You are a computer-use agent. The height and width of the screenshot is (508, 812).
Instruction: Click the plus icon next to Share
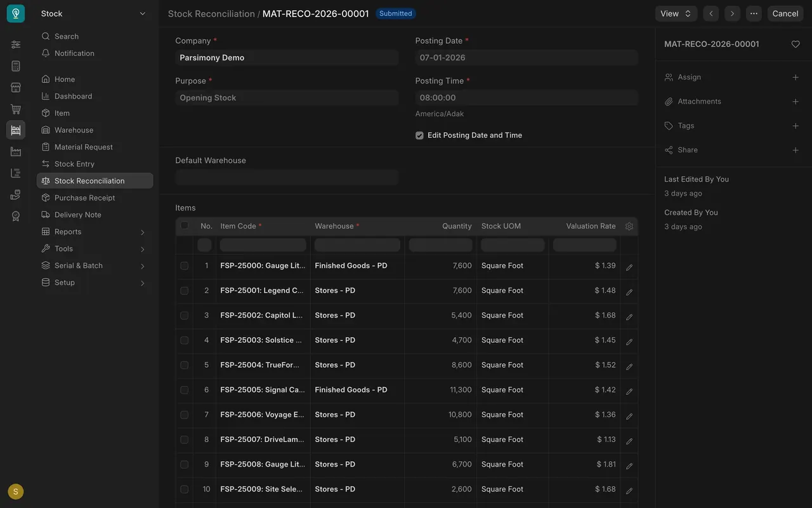(796, 150)
